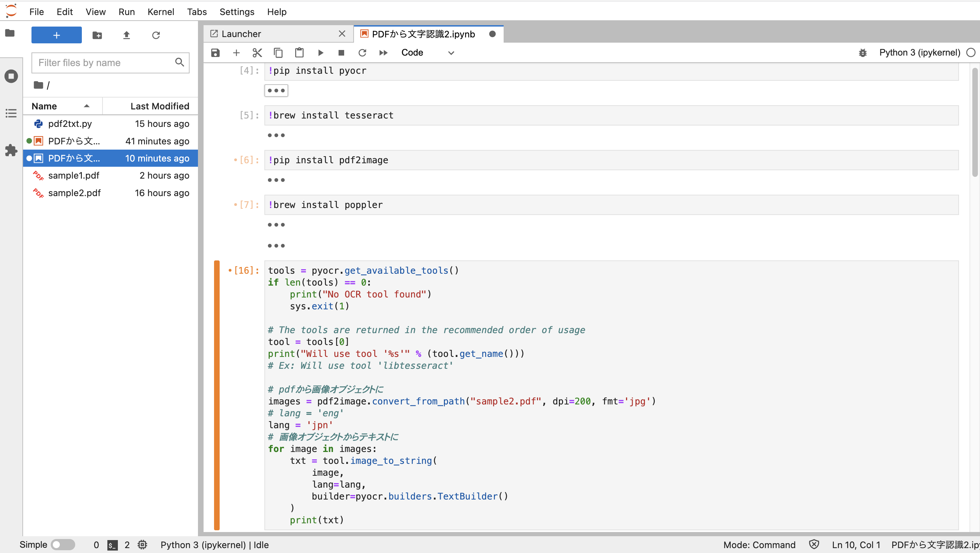Close the Launcher tab

click(342, 34)
